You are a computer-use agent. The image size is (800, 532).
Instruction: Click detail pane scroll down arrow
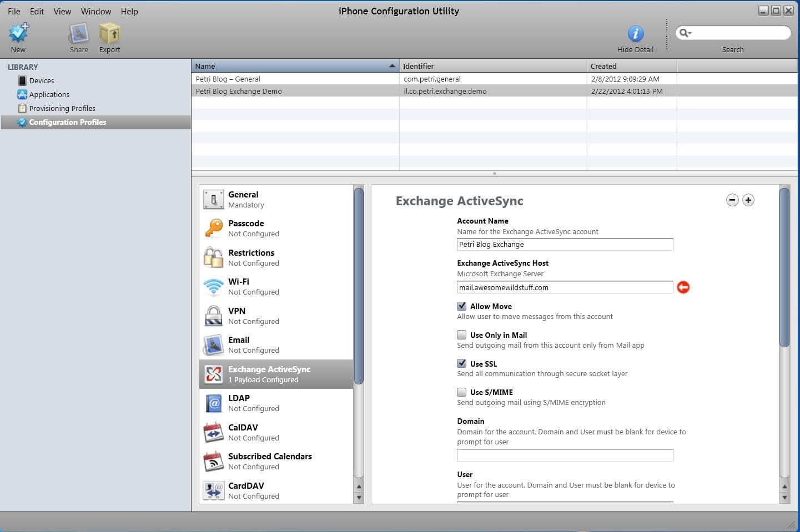click(x=784, y=498)
